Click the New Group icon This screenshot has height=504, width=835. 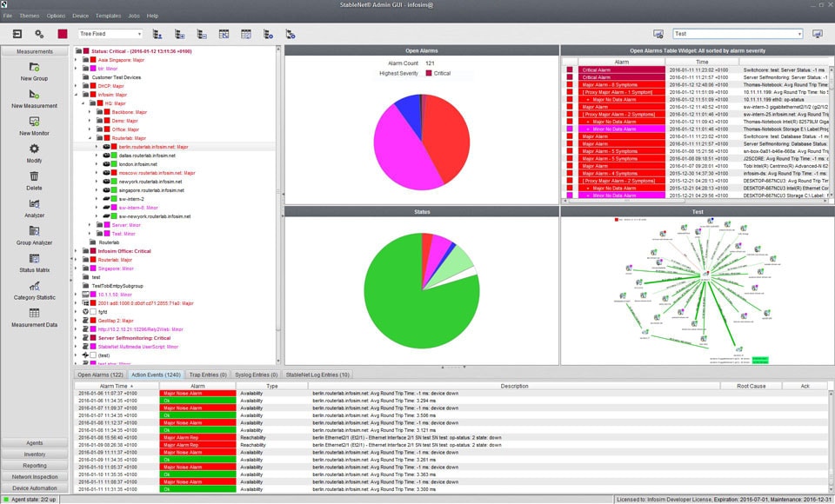[x=35, y=68]
